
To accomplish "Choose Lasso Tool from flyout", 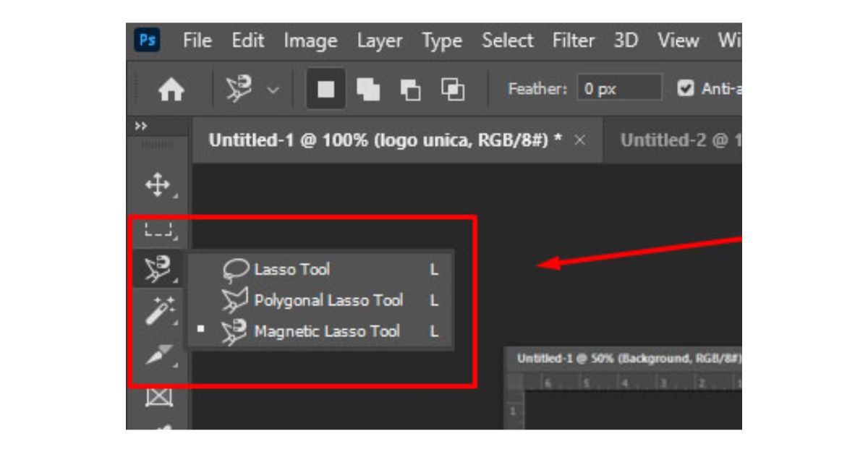I will (x=319, y=269).
